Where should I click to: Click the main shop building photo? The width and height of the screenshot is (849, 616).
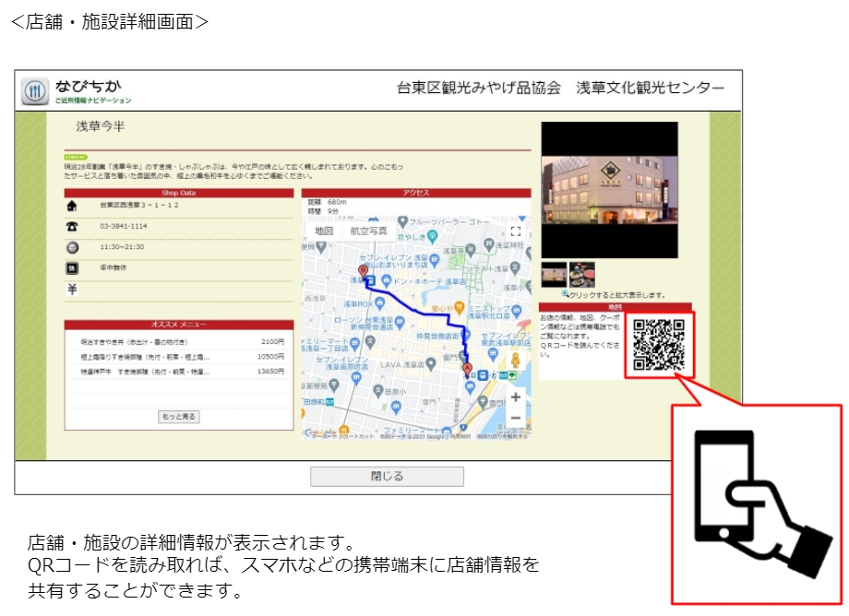(609, 190)
